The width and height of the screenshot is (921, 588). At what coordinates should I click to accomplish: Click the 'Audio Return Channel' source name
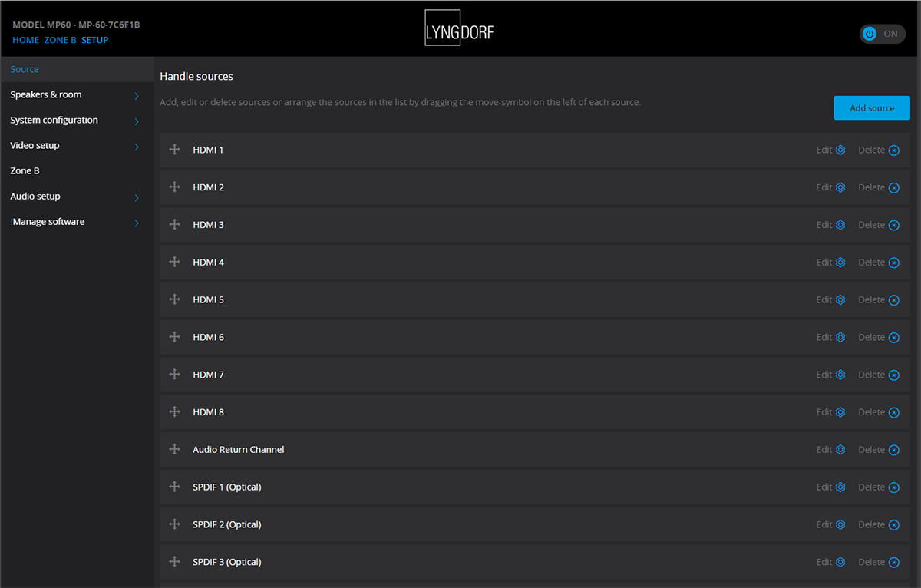tap(239, 450)
